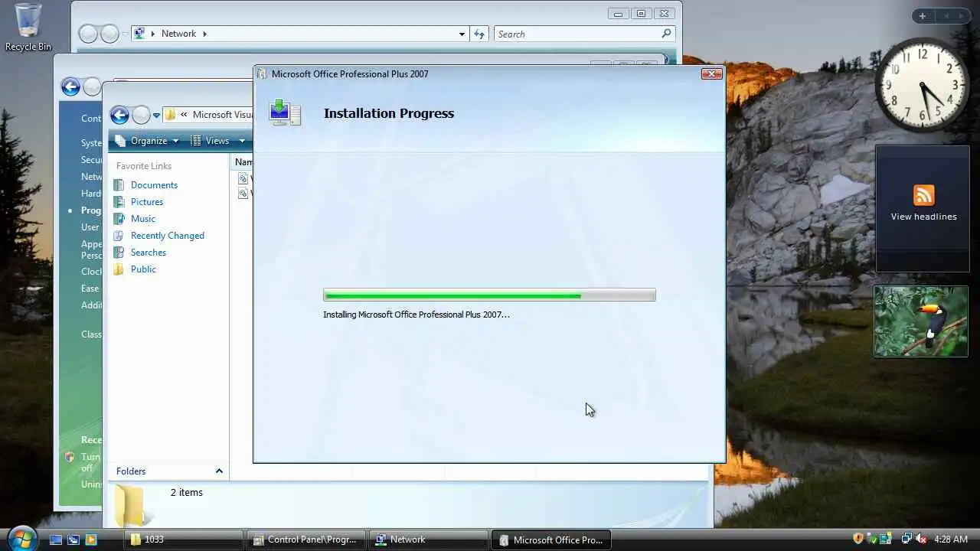
Task: Open Recently Changed favorite link
Action: click(x=168, y=236)
